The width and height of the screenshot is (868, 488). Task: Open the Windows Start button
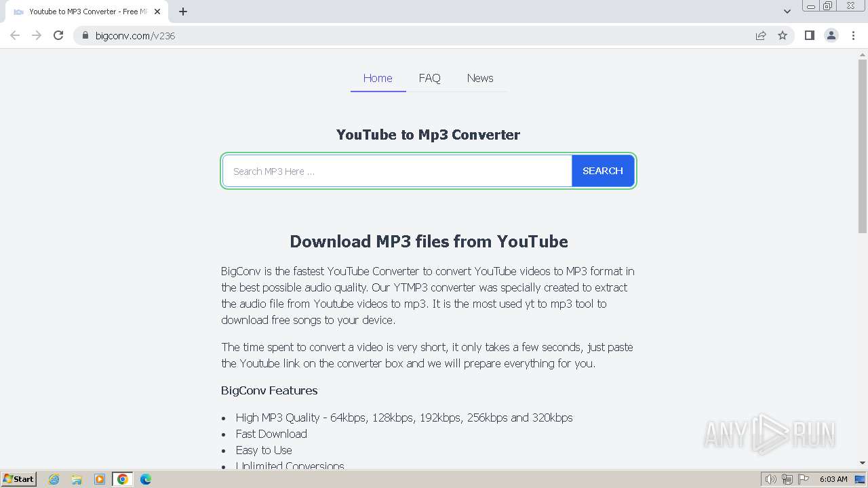[18, 479]
